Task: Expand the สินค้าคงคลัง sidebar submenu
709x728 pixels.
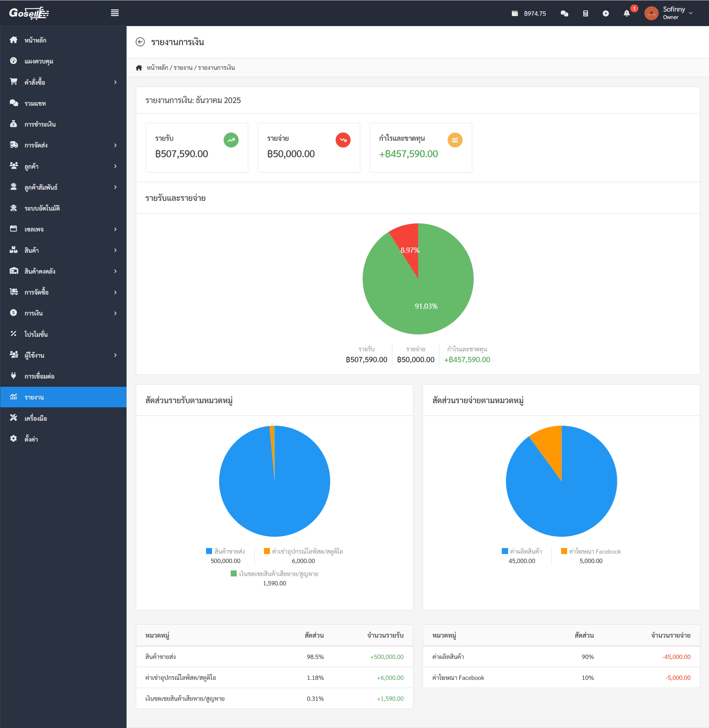Action: (63, 271)
